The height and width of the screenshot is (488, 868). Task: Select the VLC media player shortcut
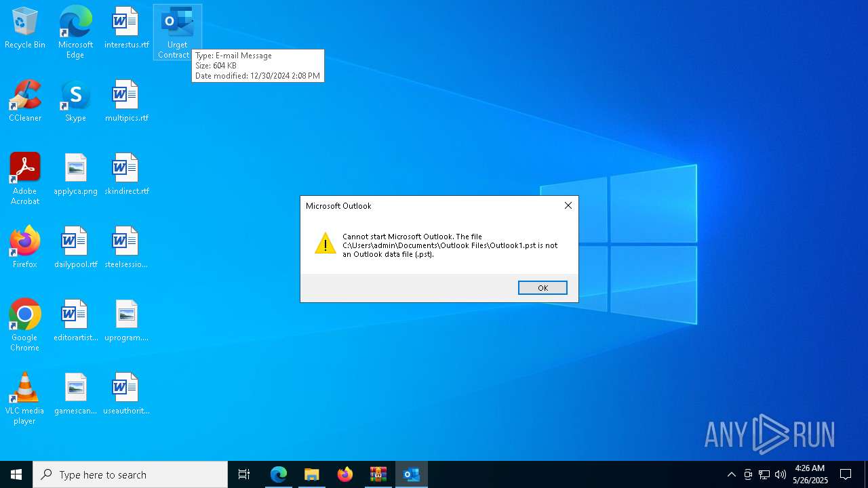(25, 399)
